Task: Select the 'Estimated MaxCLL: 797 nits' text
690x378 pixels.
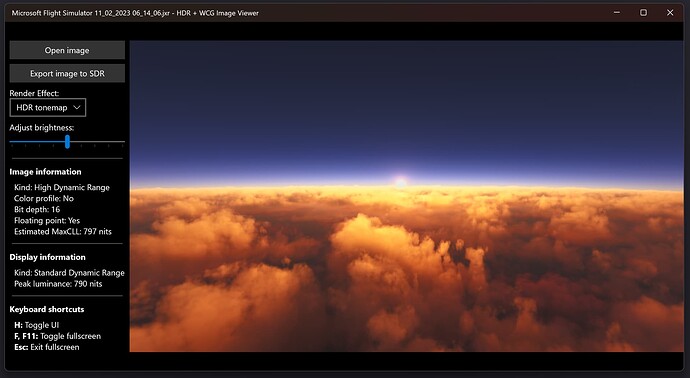Action: tap(63, 231)
